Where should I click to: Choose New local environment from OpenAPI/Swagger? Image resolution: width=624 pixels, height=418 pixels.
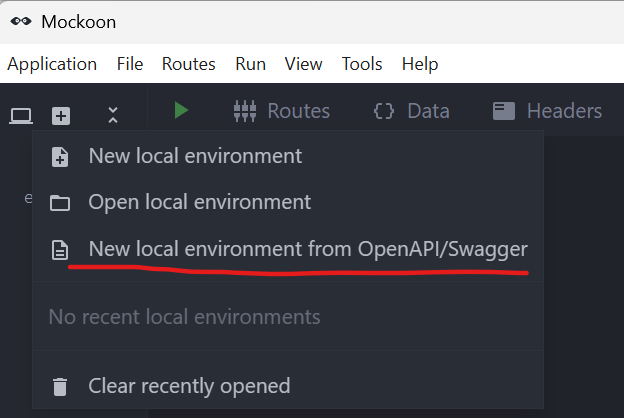(x=288, y=249)
